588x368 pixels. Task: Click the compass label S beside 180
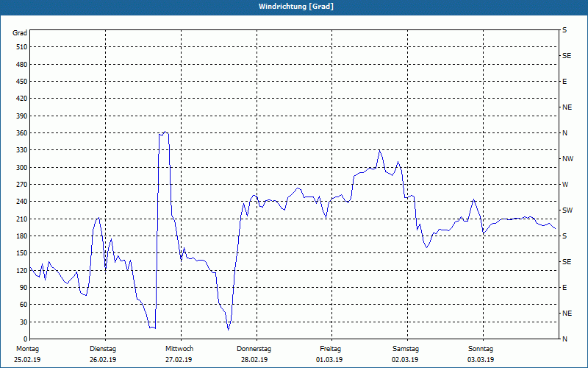point(564,236)
